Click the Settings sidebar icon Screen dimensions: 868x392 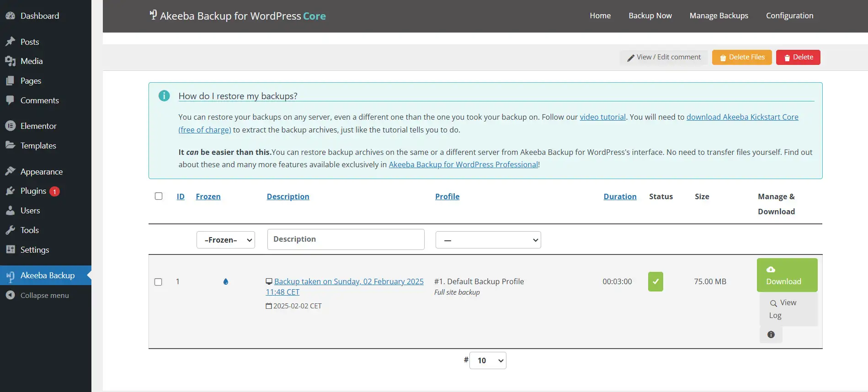(10, 249)
